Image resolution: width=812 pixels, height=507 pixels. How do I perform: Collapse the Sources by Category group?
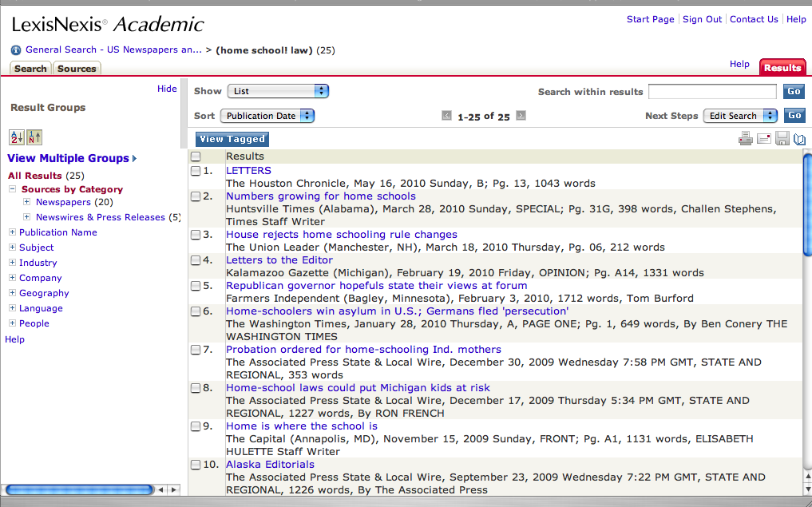coord(13,189)
